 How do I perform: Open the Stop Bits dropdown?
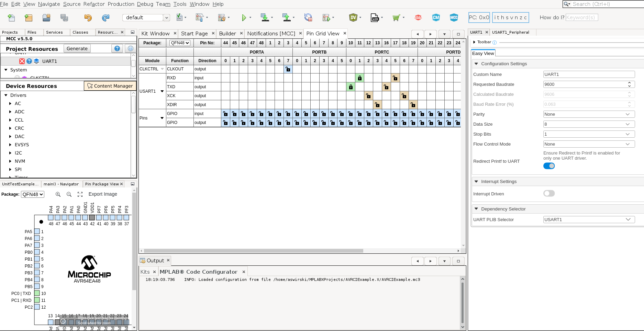(x=589, y=134)
